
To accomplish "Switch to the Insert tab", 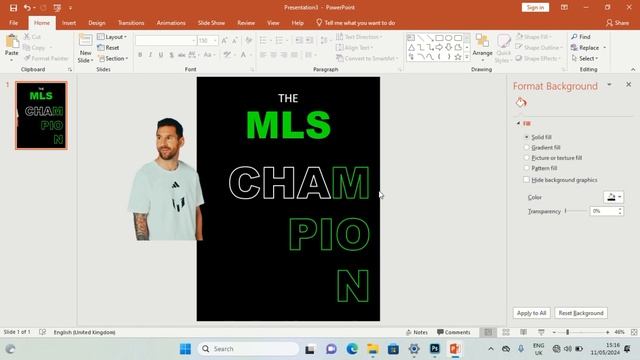I will 69,23.
